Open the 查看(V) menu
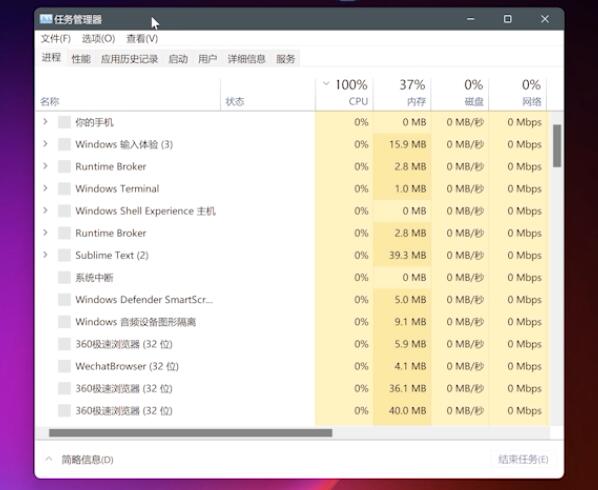Viewport: 598px width, 490px height. pos(142,39)
